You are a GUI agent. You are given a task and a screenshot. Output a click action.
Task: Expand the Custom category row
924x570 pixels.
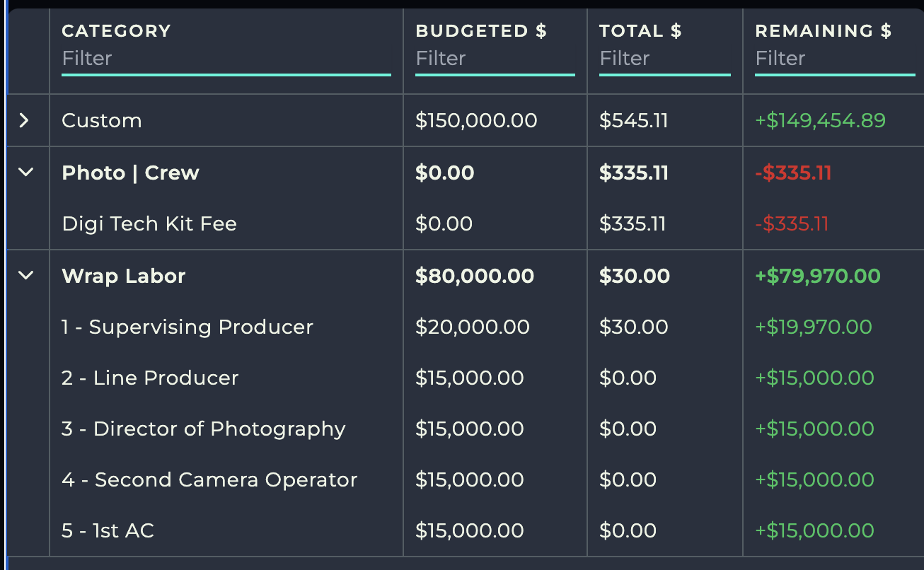pyautogui.click(x=25, y=120)
